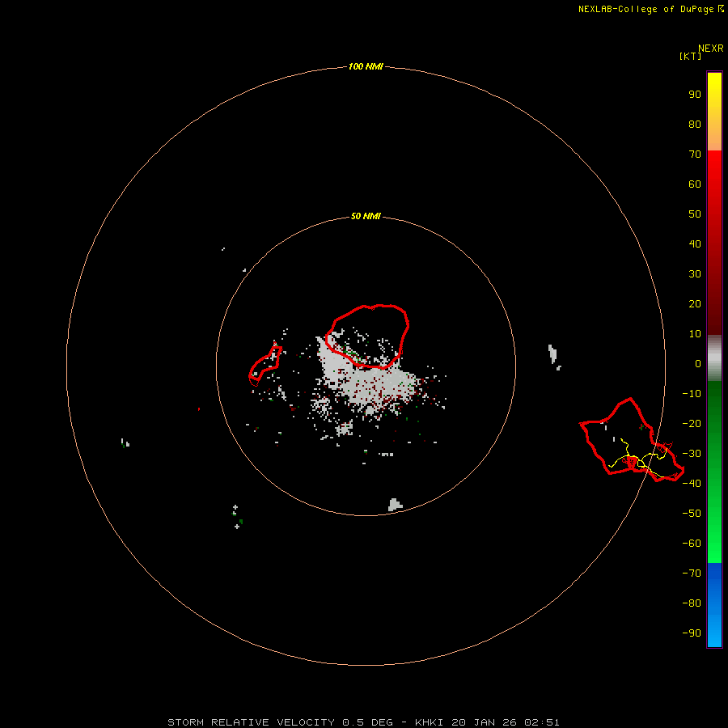728x728 pixels.
Task: Click the [KT] units label
Action: point(691,56)
